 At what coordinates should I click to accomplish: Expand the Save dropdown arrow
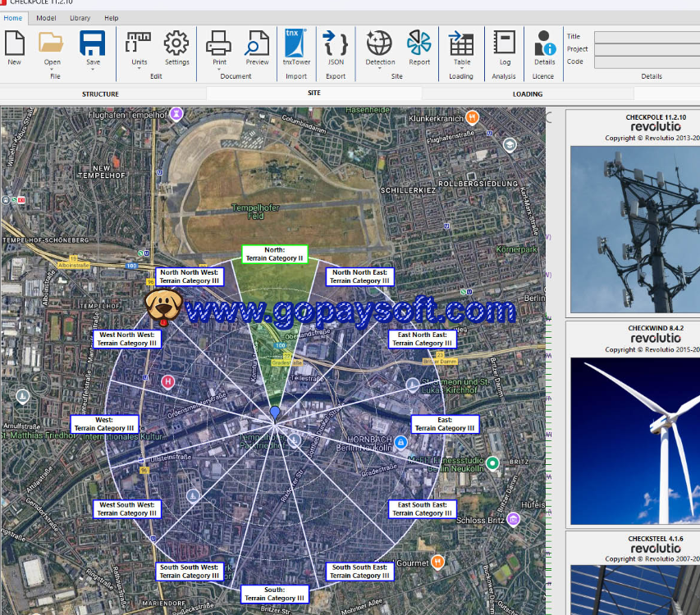(94, 70)
